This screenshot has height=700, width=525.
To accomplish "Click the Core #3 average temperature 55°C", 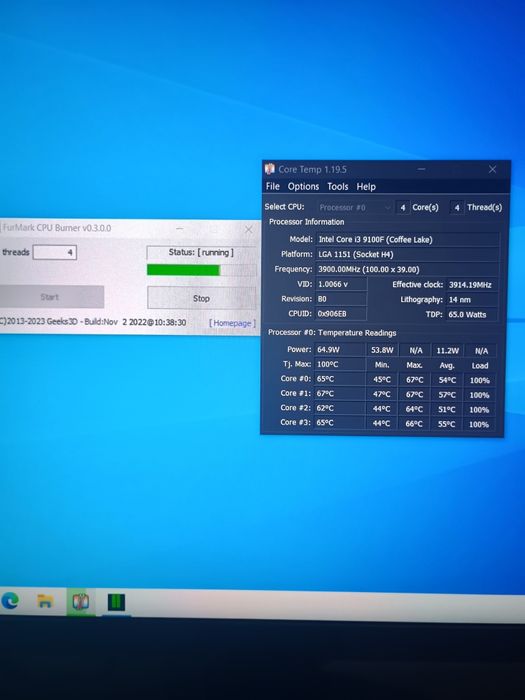I will click(446, 424).
